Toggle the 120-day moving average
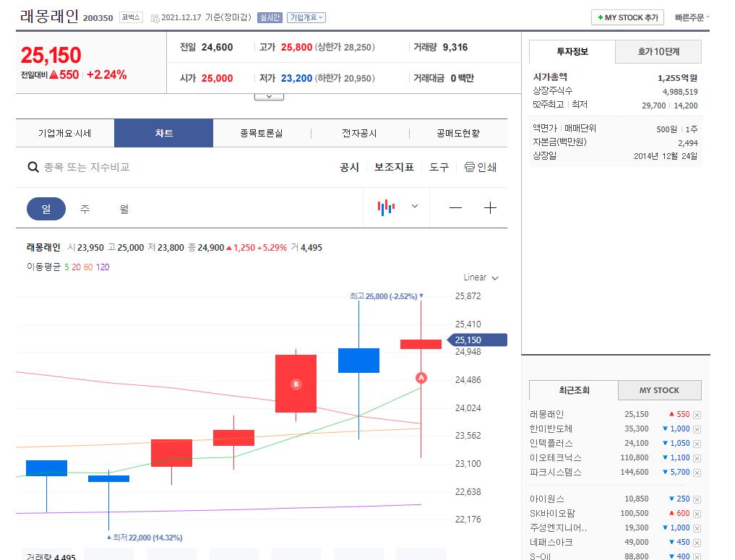The height and width of the screenshot is (560, 735). (103, 267)
